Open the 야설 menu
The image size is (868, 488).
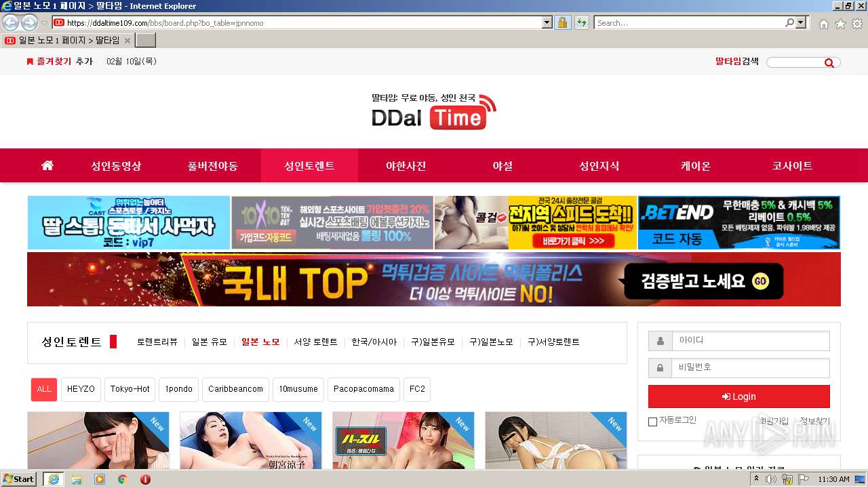pos(502,165)
